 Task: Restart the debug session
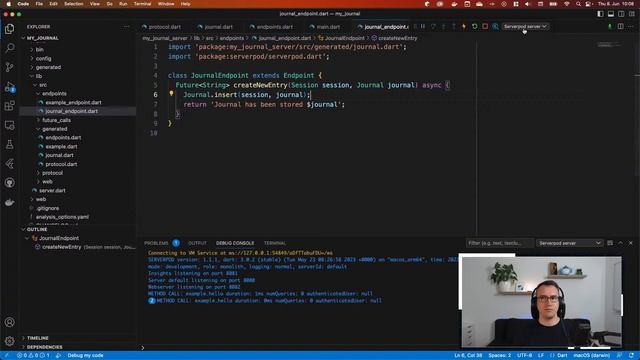click(474, 27)
